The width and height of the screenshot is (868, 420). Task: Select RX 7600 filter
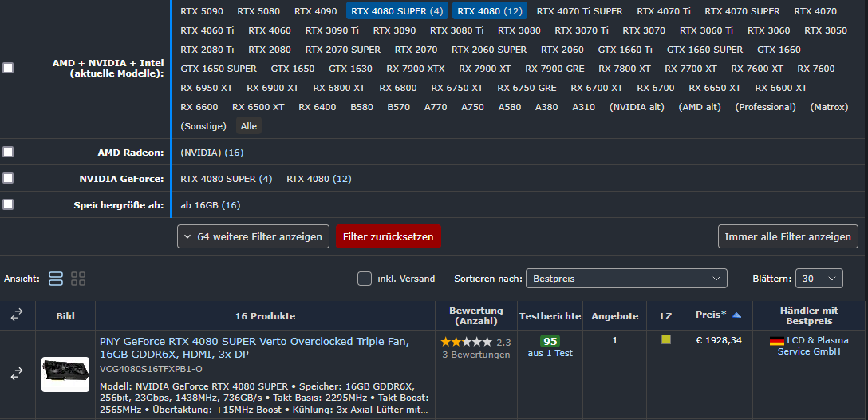tap(816, 69)
